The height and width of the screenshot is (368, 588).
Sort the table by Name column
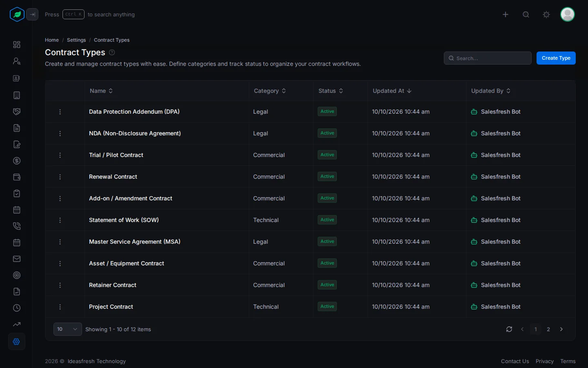(x=101, y=91)
